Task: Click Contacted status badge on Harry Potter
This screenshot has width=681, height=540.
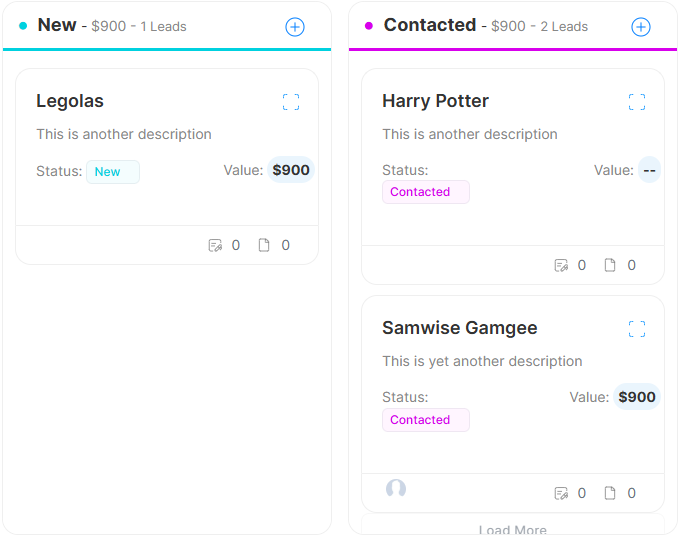Action: [425, 192]
